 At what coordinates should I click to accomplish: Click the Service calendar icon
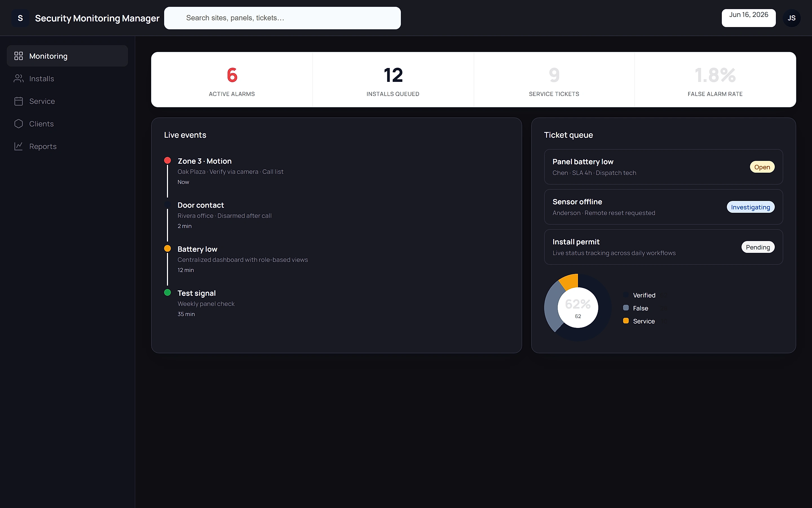pyautogui.click(x=18, y=101)
